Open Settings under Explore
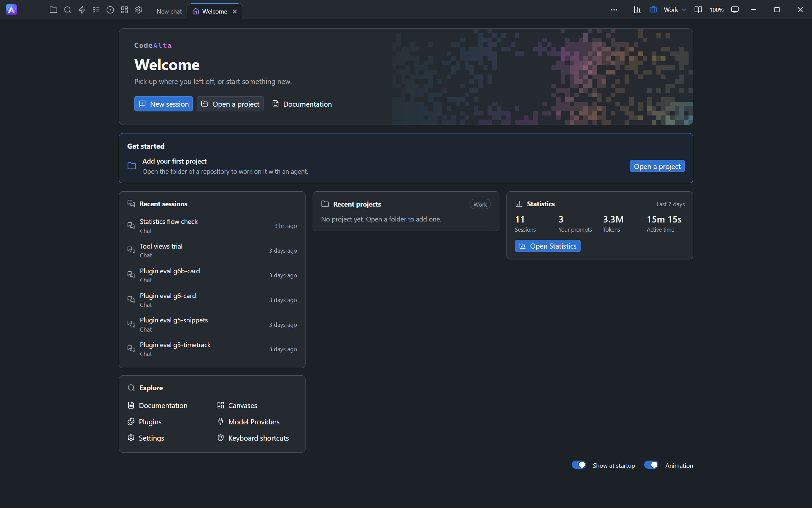The width and height of the screenshot is (812, 508). tap(146, 438)
